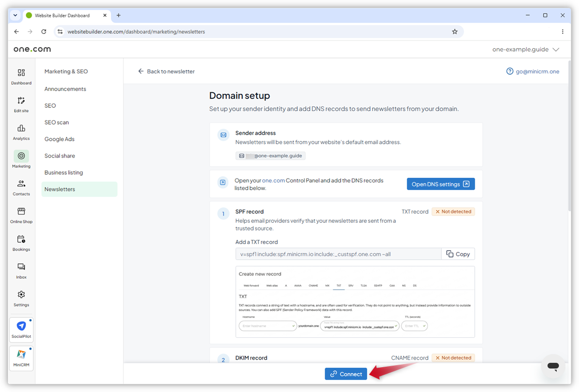The width and height of the screenshot is (579, 392).
Task: Copy the SPF TXT record
Action: [x=458, y=254]
